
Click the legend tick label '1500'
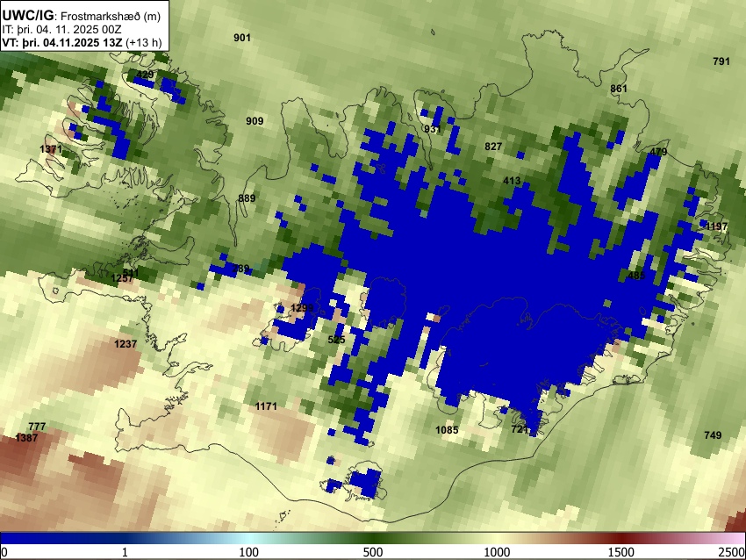pos(621,552)
